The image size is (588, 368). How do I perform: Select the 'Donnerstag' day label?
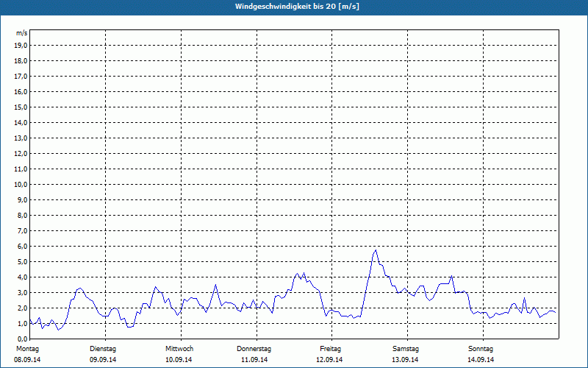pos(254,349)
